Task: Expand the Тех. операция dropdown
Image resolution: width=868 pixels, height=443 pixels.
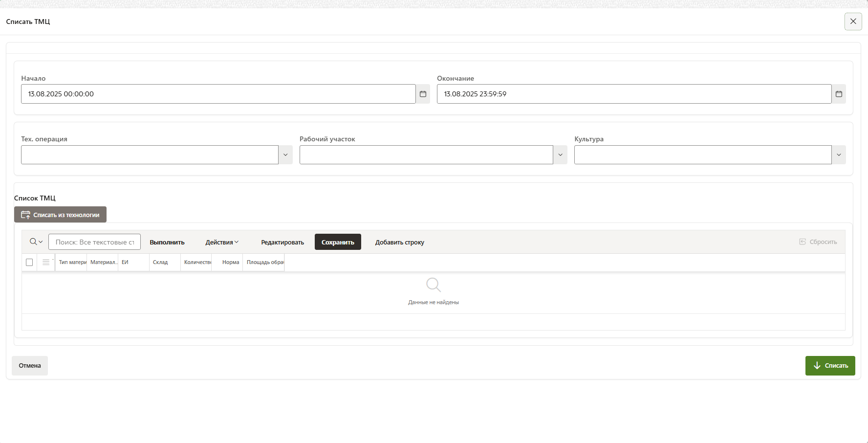Action: coord(285,155)
